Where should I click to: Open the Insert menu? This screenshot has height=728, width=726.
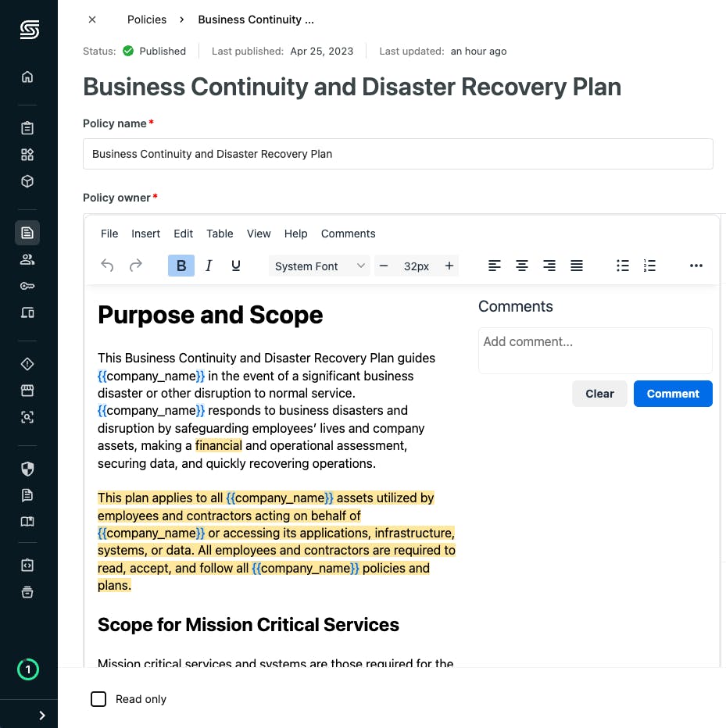coord(146,234)
